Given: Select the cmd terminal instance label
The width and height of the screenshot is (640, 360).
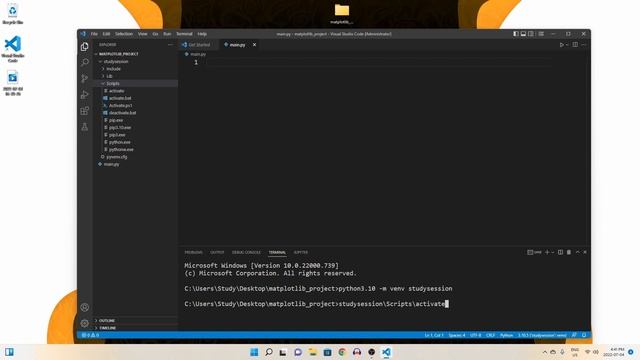Looking at the screenshot, I should click(x=534, y=252).
